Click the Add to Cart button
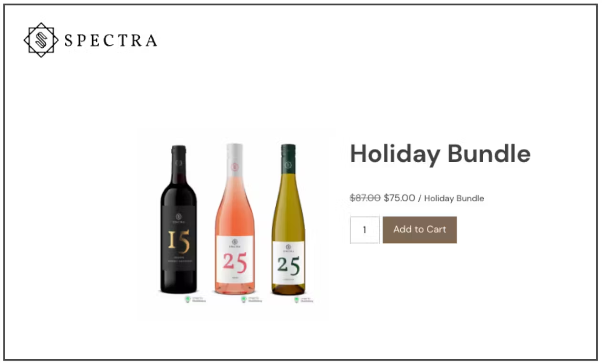602x364 pixels. point(420,229)
